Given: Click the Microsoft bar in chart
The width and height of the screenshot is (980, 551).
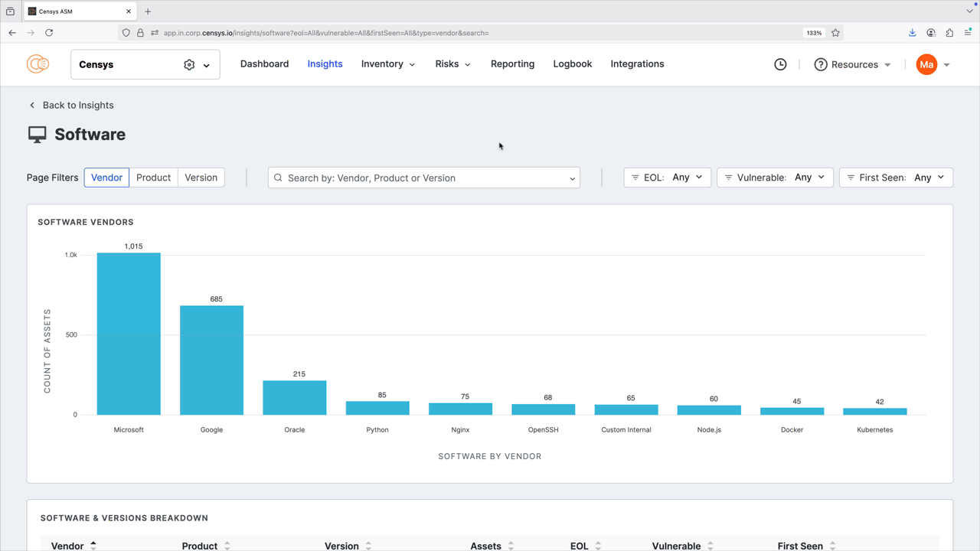Looking at the screenshot, I should click(129, 334).
